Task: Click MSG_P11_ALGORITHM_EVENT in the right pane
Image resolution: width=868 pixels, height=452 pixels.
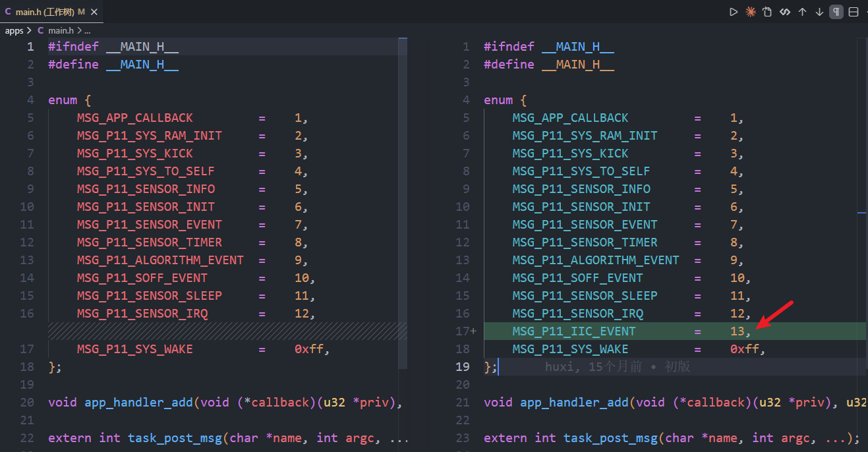Action: click(x=596, y=260)
